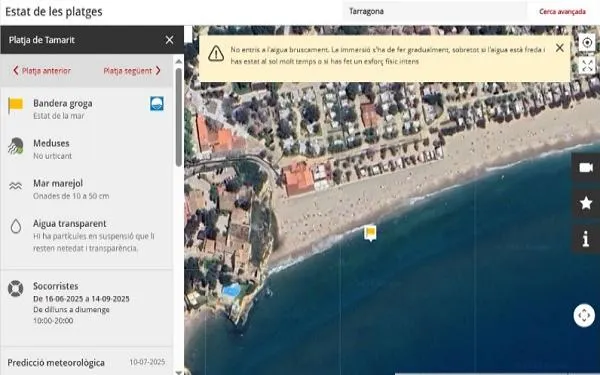Click the No urticant text
This screenshot has height=375, width=600.
pos(52,156)
